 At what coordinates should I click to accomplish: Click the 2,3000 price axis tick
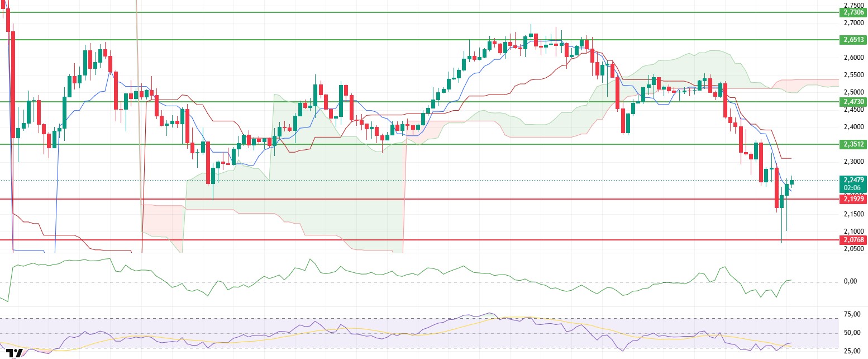(x=852, y=162)
